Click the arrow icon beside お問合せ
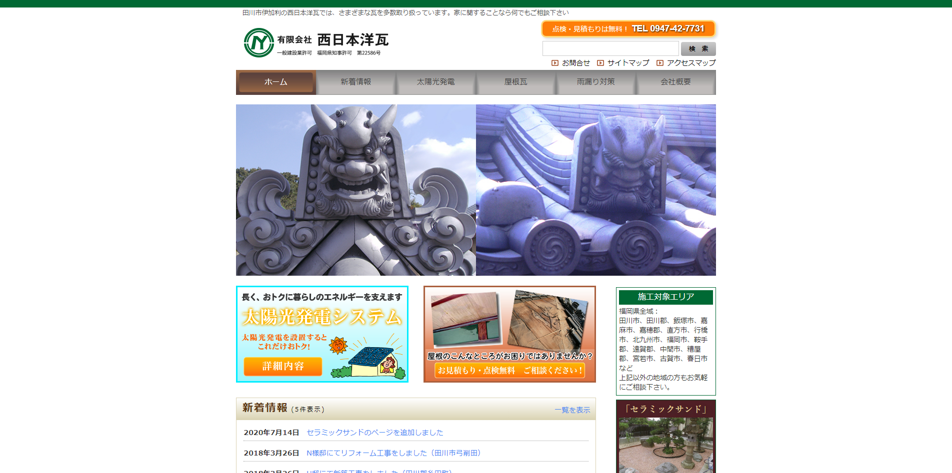 tap(555, 63)
